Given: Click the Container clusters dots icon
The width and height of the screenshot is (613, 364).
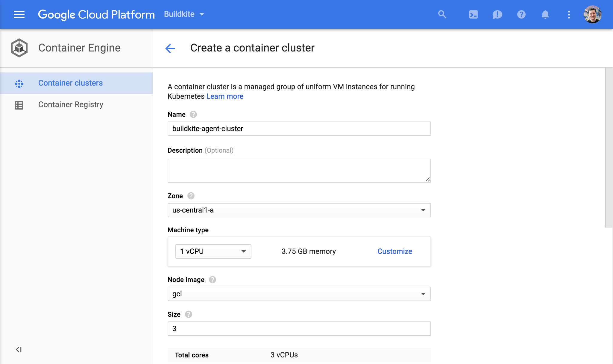Looking at the screenshot, I should click(x=19, y=84).
